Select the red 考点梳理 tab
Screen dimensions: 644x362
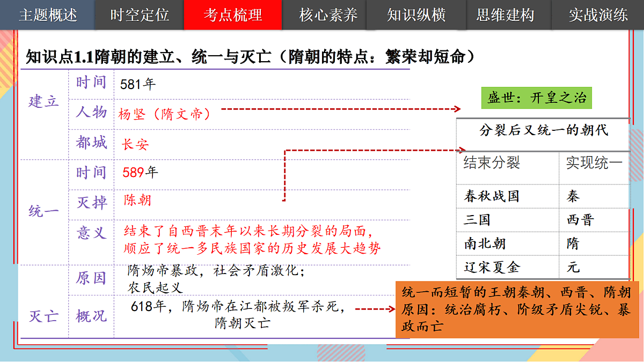tap(233, 15)
